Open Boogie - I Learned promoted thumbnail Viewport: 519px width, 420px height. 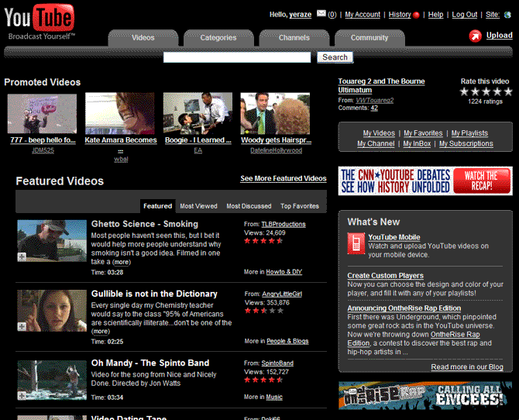(x=198, y=114)
